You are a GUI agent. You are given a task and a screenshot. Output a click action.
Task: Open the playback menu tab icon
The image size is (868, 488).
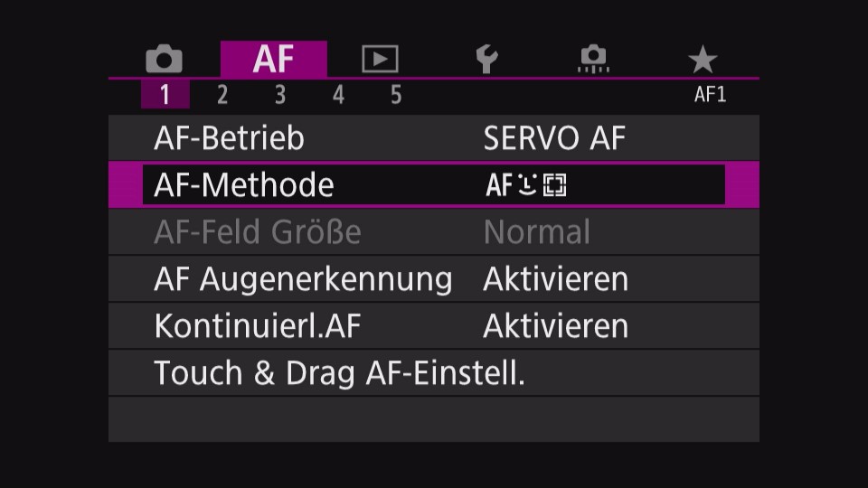click(380, 59)
